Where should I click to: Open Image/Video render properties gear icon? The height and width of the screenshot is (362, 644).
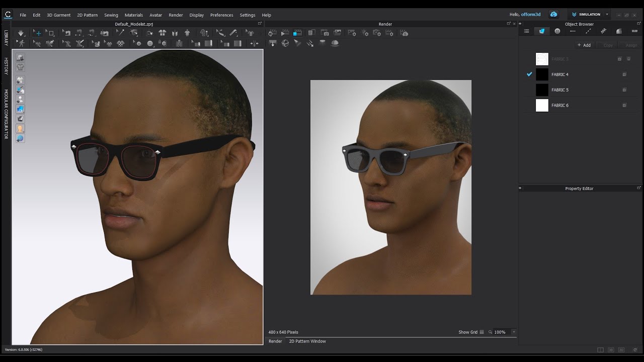pyautogui.click(x=352, y=33)
